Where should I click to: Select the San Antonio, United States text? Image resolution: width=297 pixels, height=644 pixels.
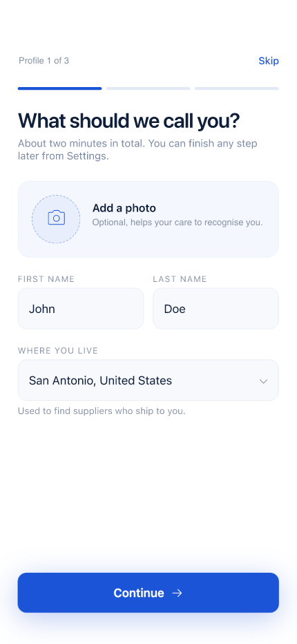[x=100, y=381]
